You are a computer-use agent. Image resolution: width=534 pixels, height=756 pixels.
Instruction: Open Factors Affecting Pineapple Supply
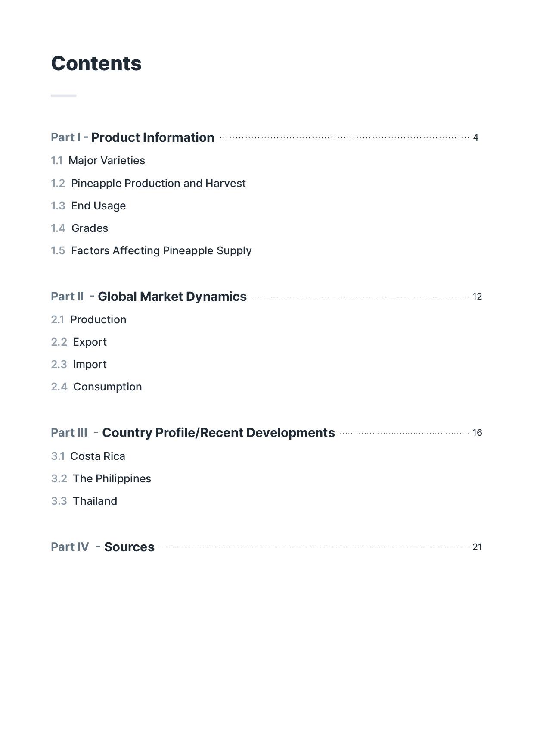(x=161, y=251)
